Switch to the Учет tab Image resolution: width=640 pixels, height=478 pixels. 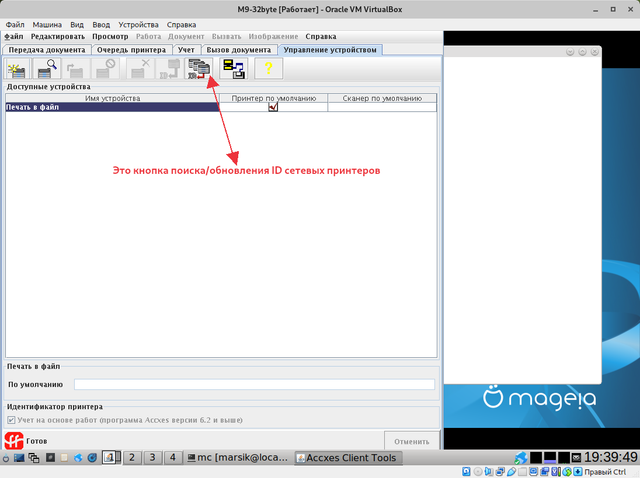[186, 50]
